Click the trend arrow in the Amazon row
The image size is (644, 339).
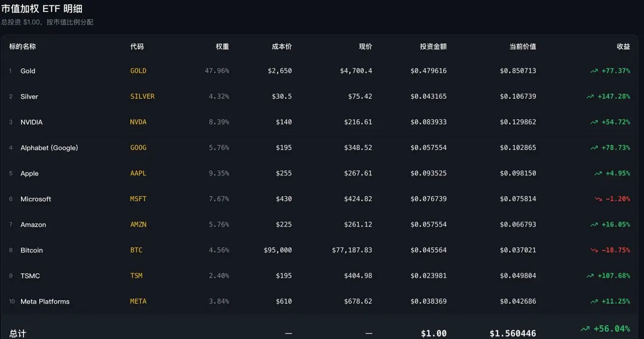(594, 225)
